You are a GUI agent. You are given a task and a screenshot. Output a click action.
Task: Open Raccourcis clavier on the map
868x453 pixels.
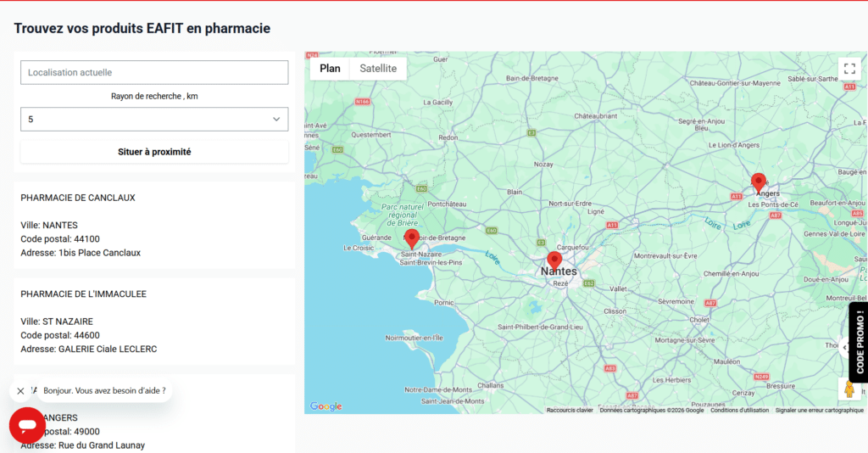point(570,410)
